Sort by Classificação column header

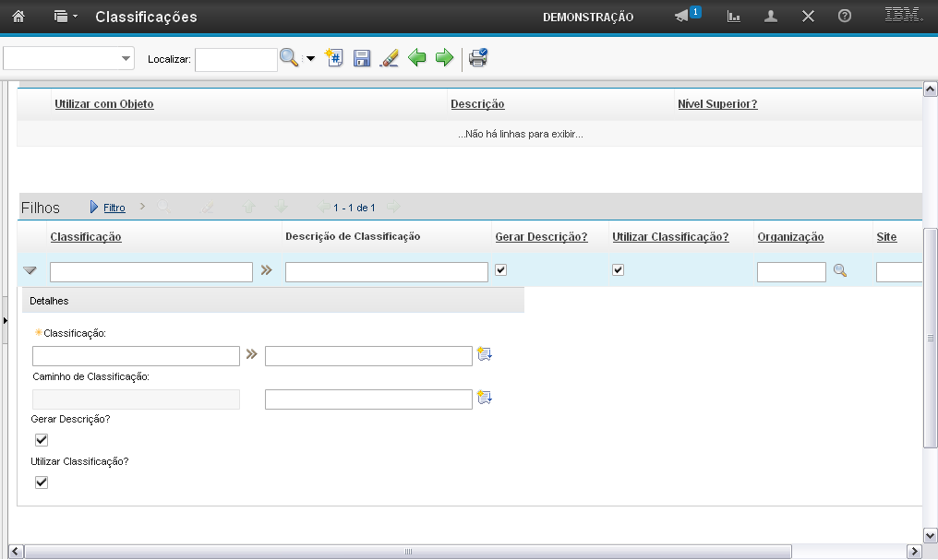click(86, 237)
